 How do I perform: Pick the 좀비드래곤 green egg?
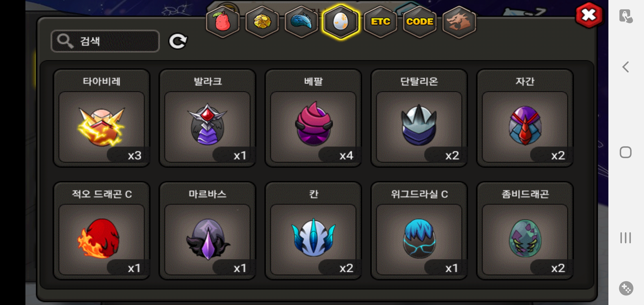click(x=525, y=231)
